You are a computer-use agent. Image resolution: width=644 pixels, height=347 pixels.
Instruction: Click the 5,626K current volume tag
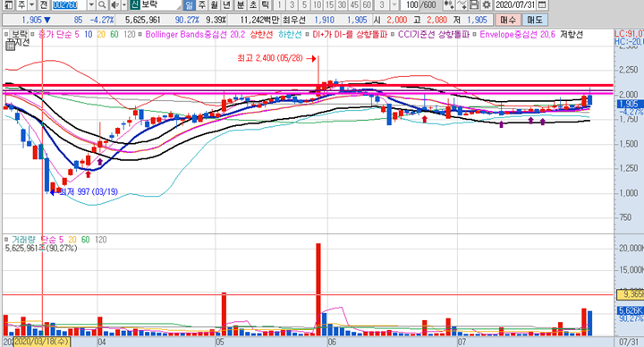pos(631,311)
